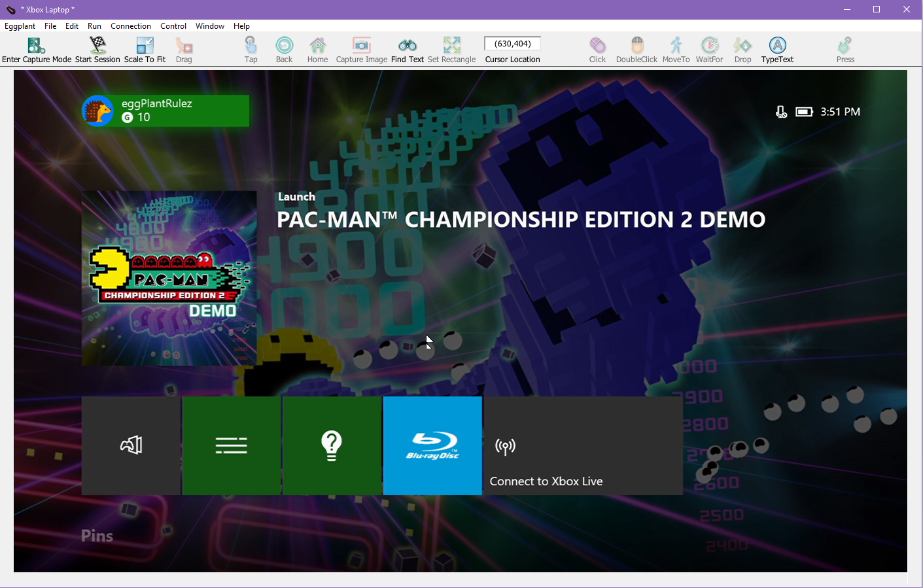Open the Window menu
This screenshot has height=588, width=923.
point(210,26)
